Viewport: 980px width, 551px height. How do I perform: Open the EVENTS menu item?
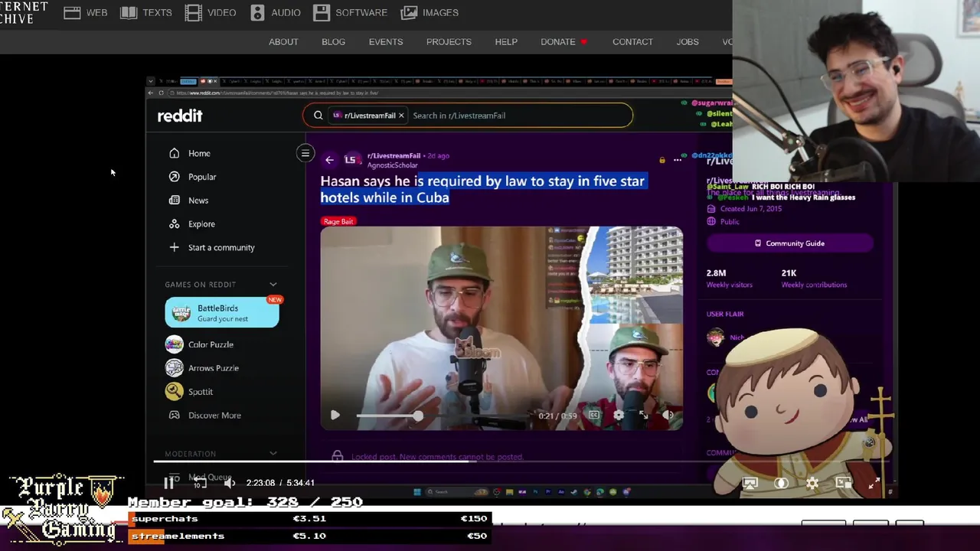[386, 41]
